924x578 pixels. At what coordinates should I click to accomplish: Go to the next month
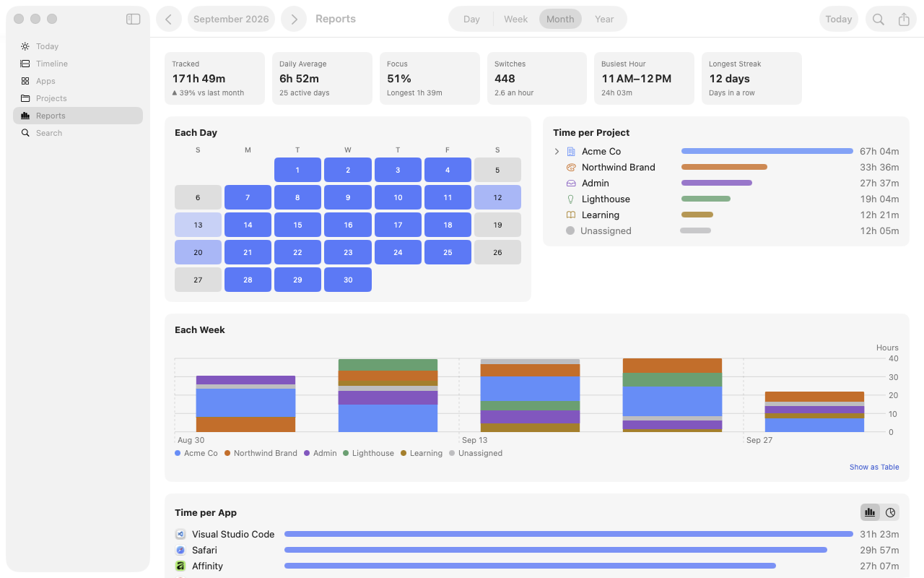pyautogui.click(x=294, y=20)
